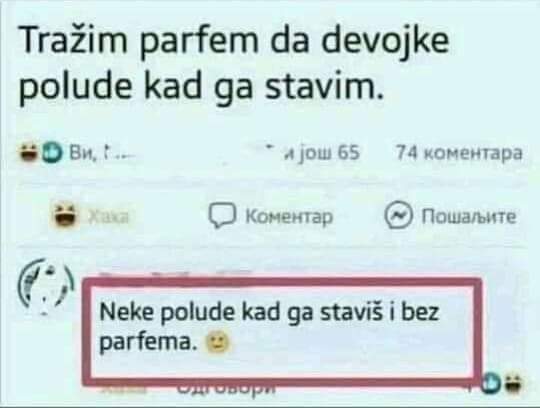The width and height of the screenshot is (540, 408).
Task: Click the Haha emoji beside the comment
Action: [x=514, y=383]
